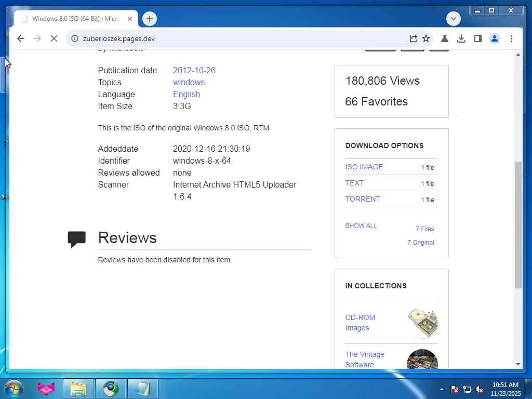Switch to the Chrome taskbar button
532x399 pixels.
[111, 389]
